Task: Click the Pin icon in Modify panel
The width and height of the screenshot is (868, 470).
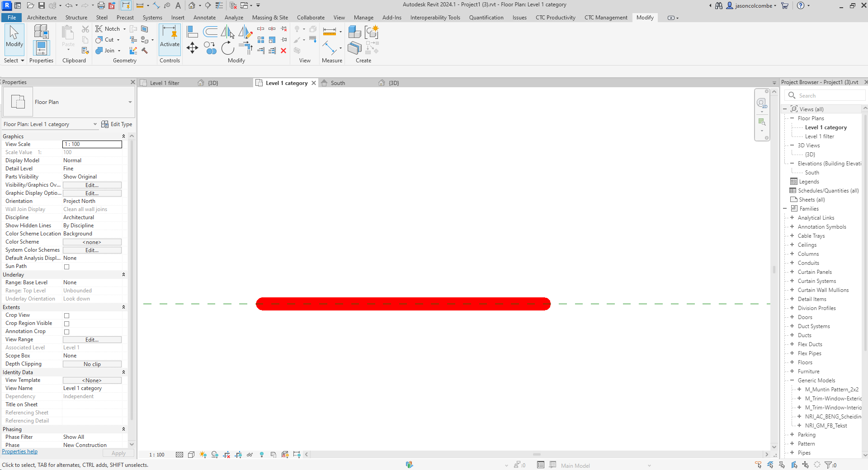Action: (x=283, y=39)
